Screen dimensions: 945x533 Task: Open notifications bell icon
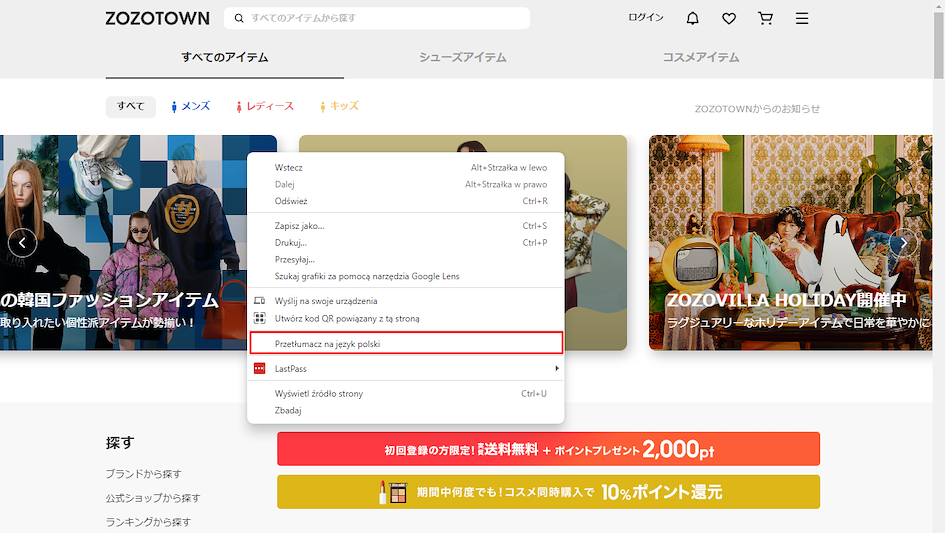pyautogui.click(x=692, y=18)
